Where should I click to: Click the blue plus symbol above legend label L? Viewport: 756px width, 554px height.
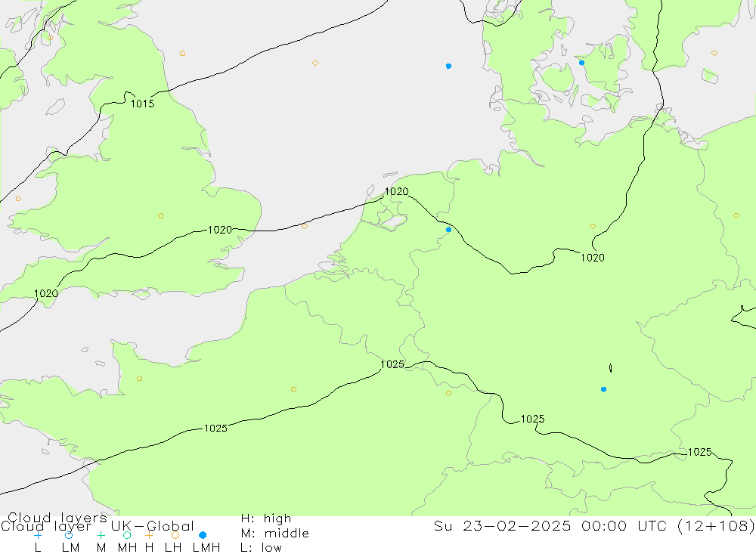(38, 535)
